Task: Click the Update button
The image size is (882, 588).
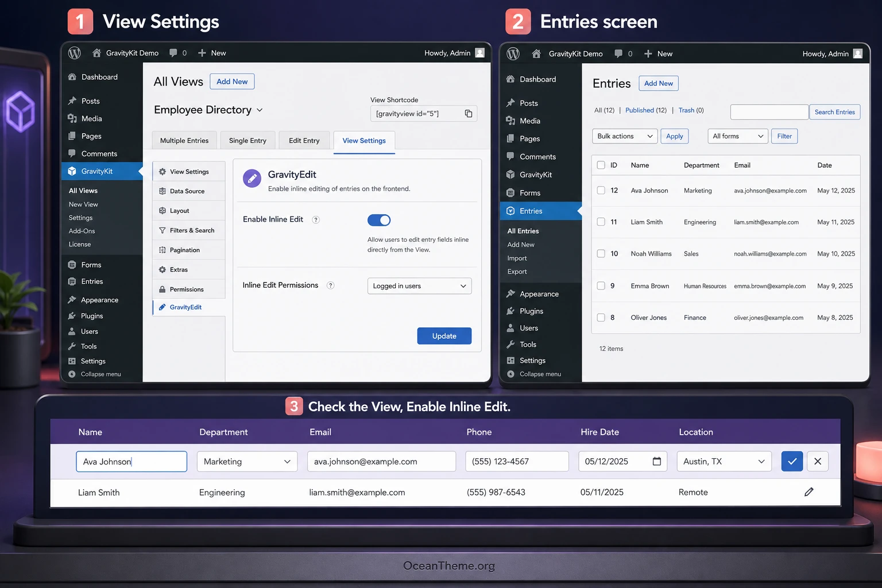Action: point(444,336)
